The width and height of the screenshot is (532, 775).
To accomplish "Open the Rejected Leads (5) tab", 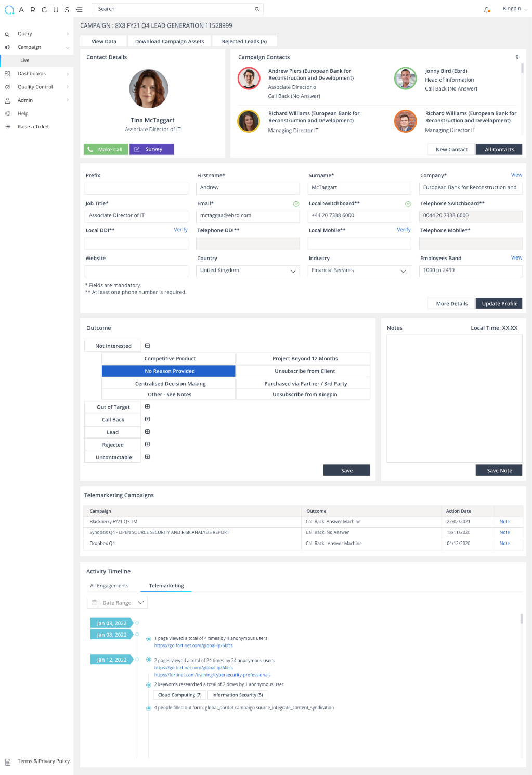I will pyautogui.click(x=244, y=42).
